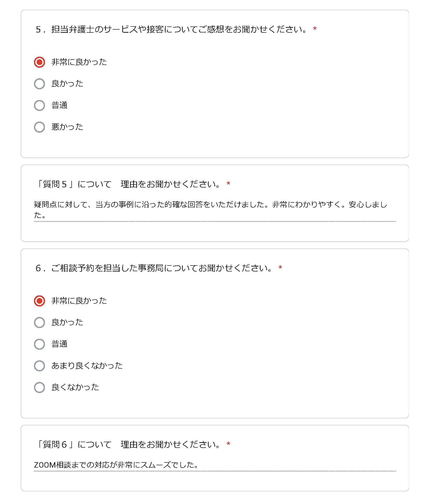This screenshot has height=504, width=429.
Task: Click the required asterisk beside question 6
Action: tap(280, 267)
